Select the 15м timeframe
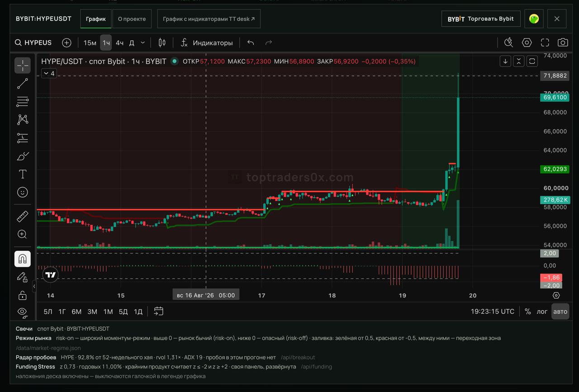This screenshot has width=579, height=392. pos(90,43)
